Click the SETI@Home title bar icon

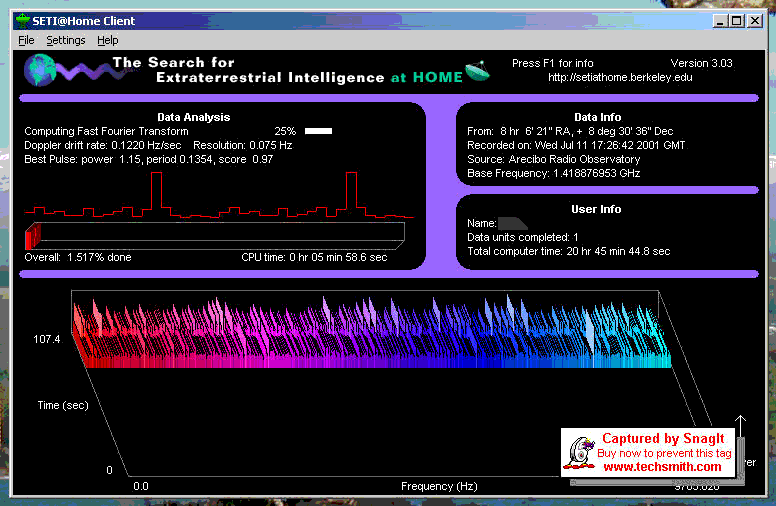[x=22, y=21]
